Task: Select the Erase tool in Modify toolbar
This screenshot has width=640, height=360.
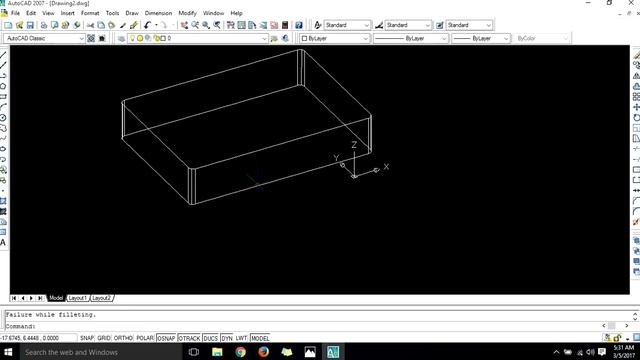Action: tap(636, 55)
